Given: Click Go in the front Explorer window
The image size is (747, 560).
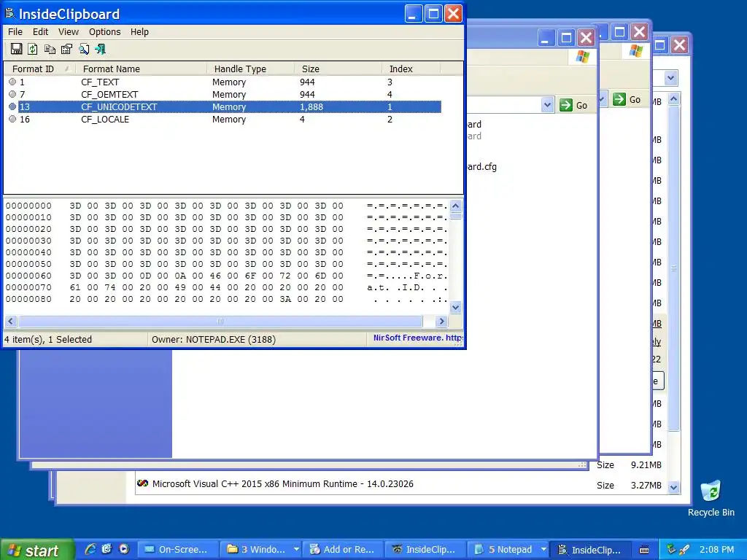Looking at the screenshot, I should pos(574,105).
